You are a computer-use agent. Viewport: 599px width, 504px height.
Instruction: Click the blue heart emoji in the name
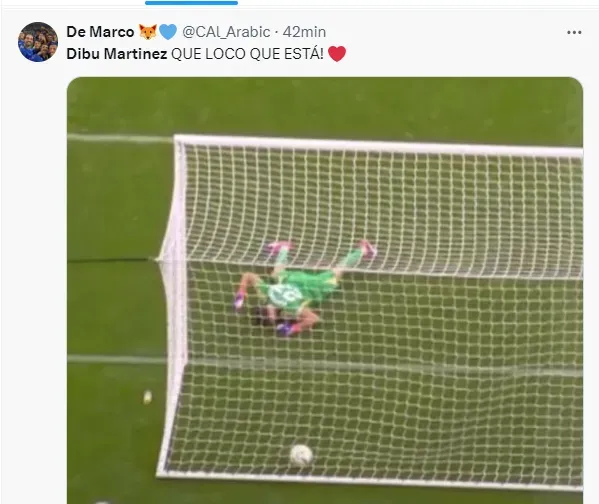pyautogui.click(x=168, y=32)
